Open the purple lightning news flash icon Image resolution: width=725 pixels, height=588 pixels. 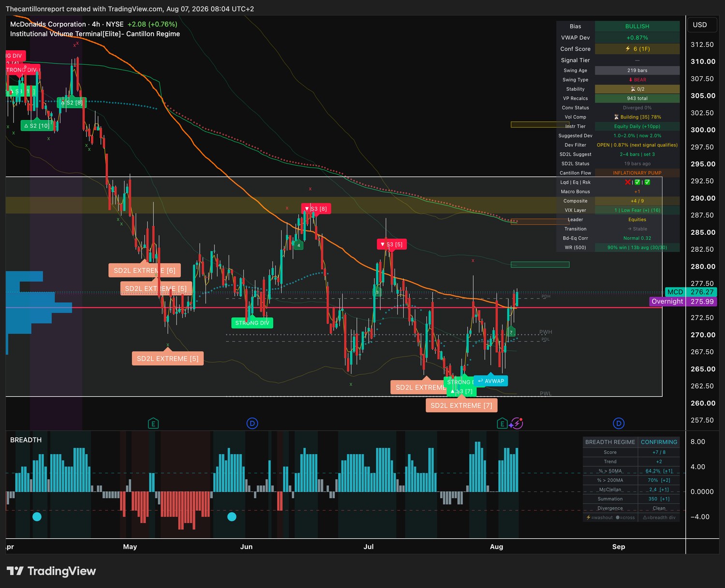517,424
